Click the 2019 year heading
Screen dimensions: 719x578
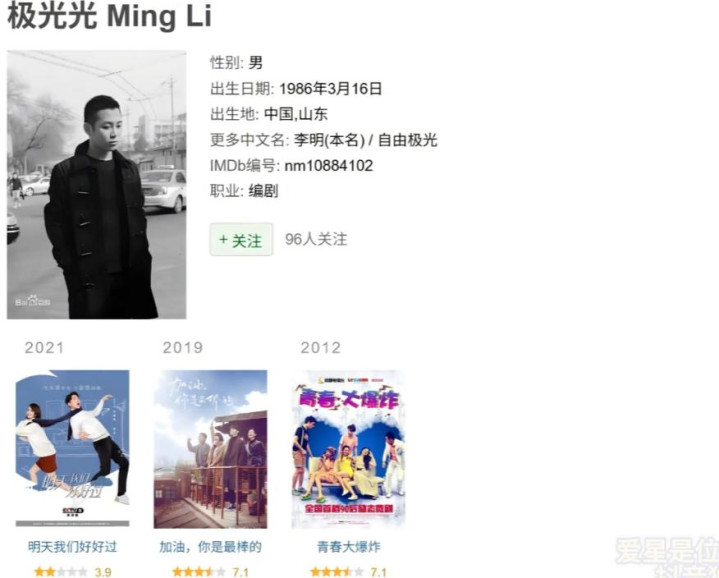click(x=183, y=347)
